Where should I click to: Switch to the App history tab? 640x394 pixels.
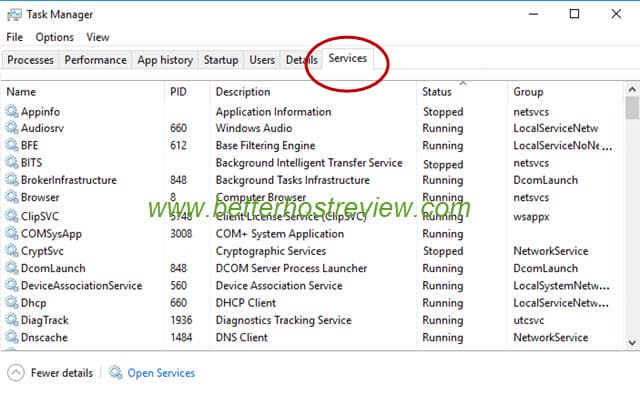165,60
